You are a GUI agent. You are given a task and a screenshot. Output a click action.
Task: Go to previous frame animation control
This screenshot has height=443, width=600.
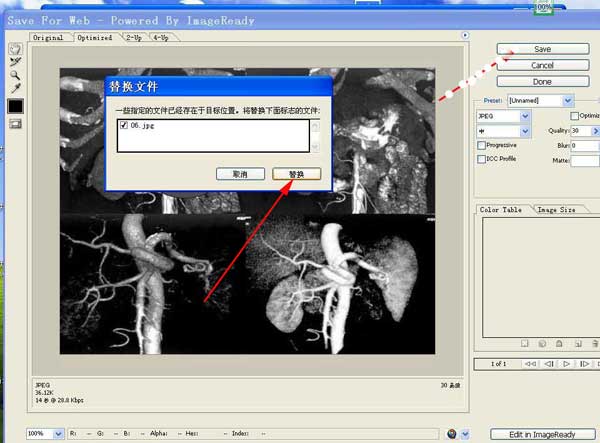click(x=549, y=364)
